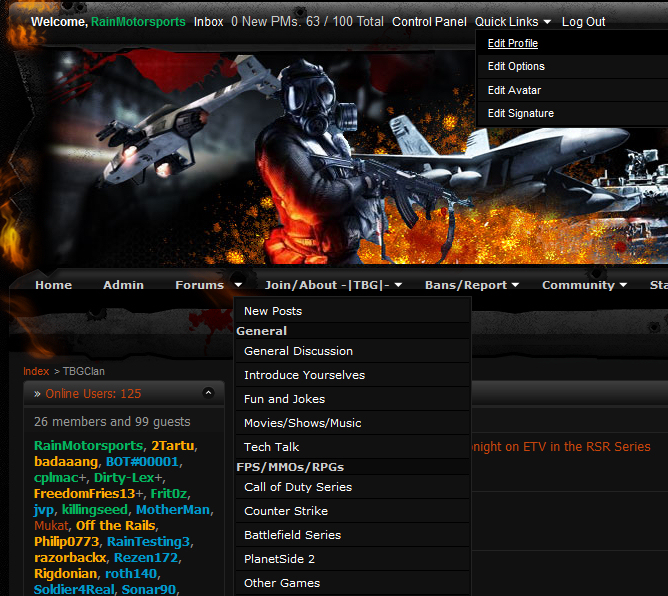The width and height of the screenshot is (668, 596).
Task: Open user killingseed profile
Action: (x=95, y=510)
